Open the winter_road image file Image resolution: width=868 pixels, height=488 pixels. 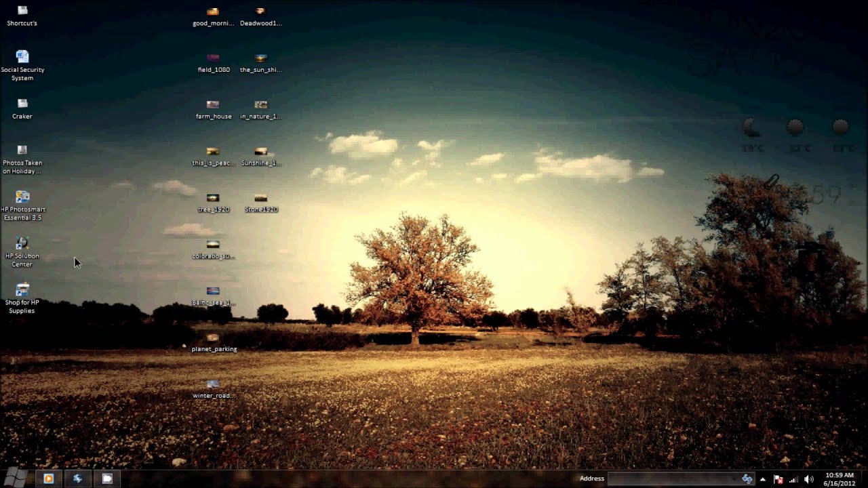click(212, 383)
